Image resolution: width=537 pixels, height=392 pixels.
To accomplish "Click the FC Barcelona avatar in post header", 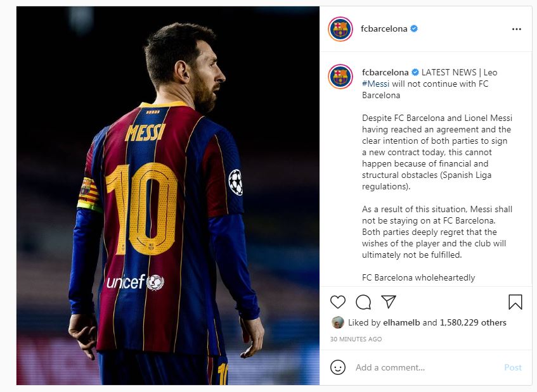I will 340,29.
